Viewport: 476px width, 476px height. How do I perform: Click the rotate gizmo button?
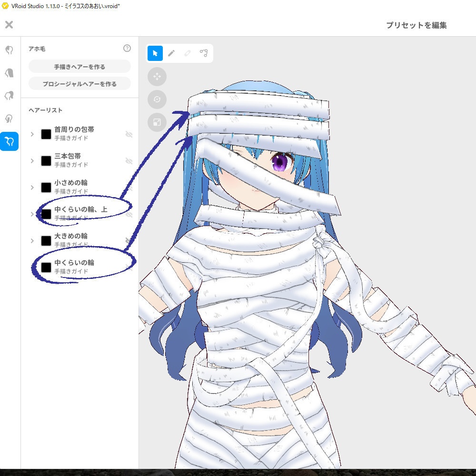(157, 99)
